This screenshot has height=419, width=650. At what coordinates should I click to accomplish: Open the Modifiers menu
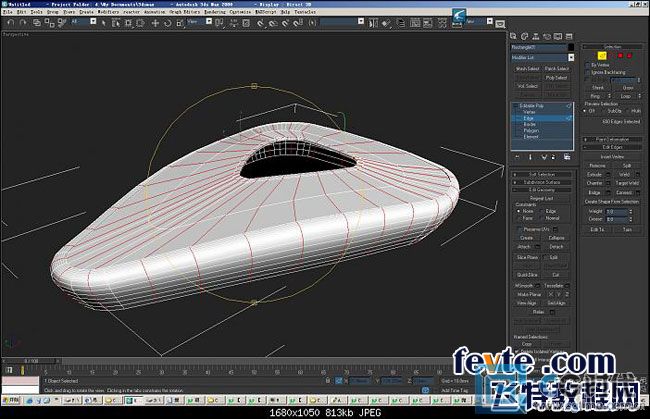pyautogui.click(x=108, y=12)
